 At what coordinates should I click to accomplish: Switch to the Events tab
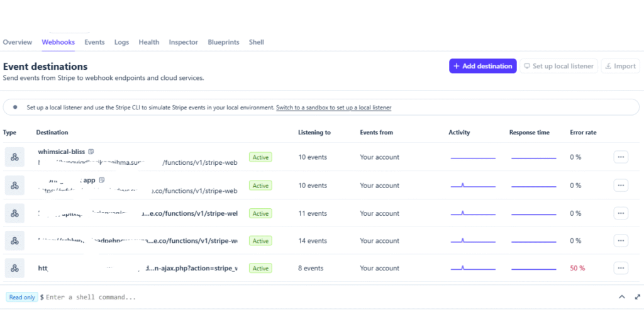pyautogui.click(x=94, y=42)
